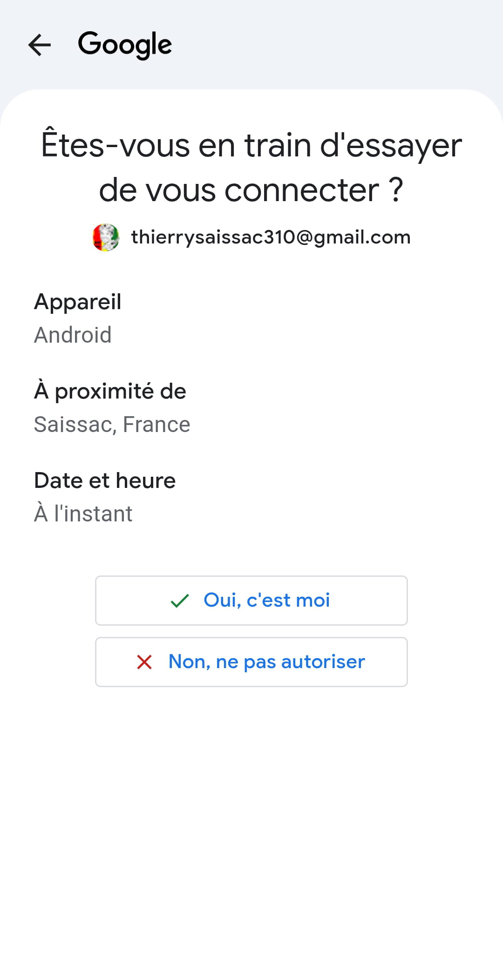This screenshot has width=503, height=980.
Task: Click the "À proximité de" label
Action: point(110,391)
